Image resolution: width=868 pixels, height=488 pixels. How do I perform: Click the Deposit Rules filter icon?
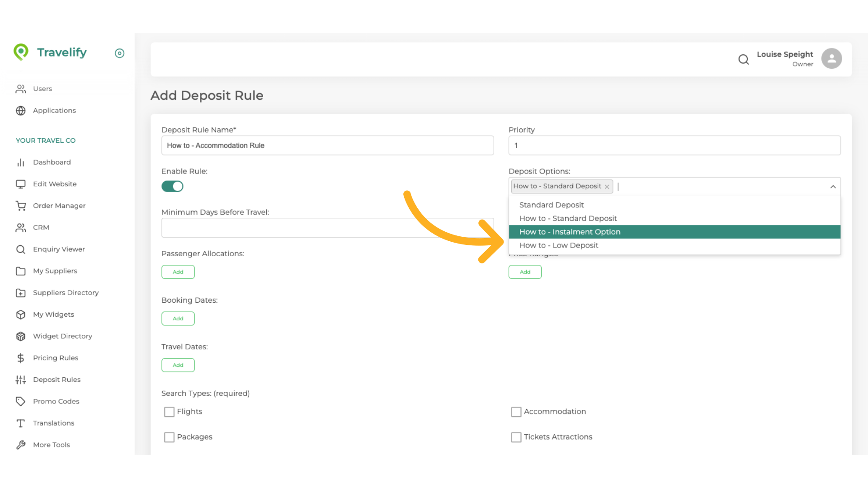[x=21, y=380]
